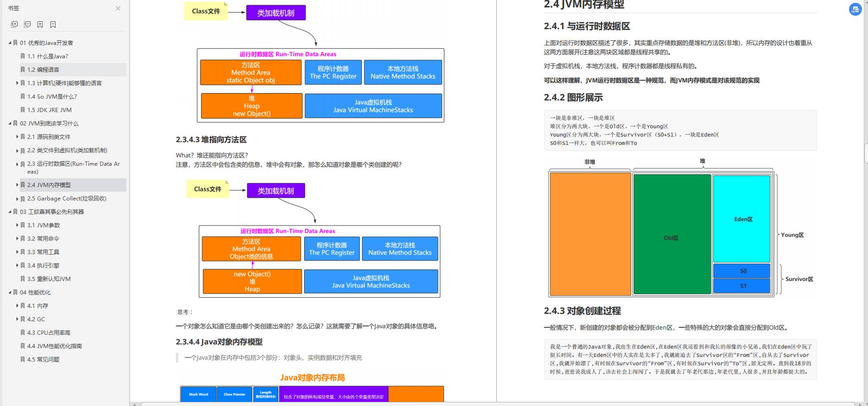Click the left arrow of horizontal scrollbar
The height and width of the screenshot is (406, 868).
pos(135,404)
